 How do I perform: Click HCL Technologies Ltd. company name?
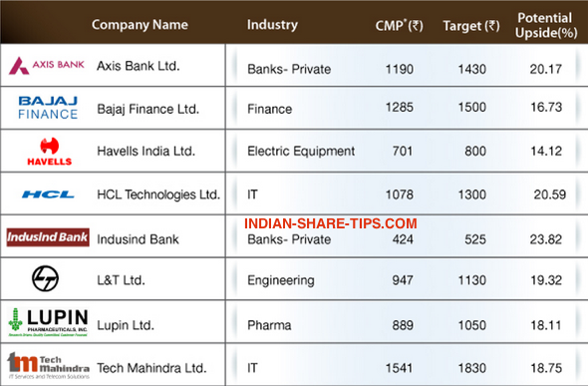pos(158,194)
